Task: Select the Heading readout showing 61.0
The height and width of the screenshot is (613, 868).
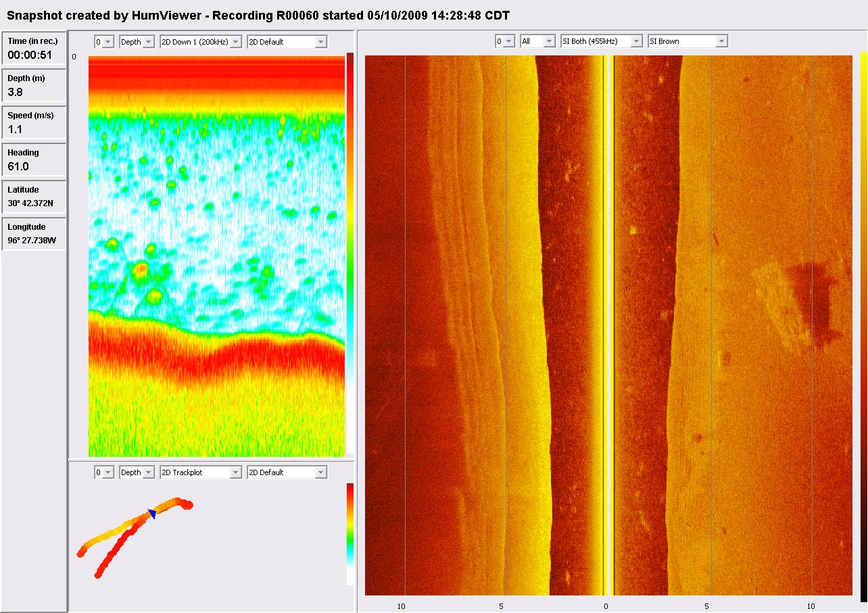Action: (34, 160)
